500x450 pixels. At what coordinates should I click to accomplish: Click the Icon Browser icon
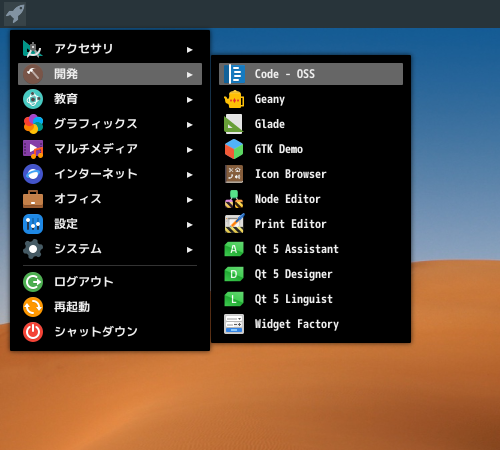[234, 174]
